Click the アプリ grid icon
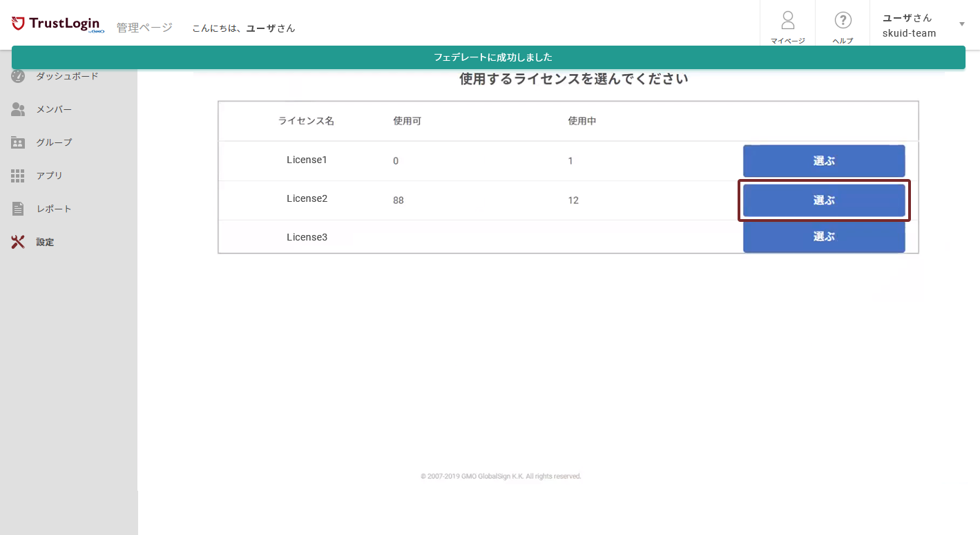This screenshot has width=980, height=535. [x=18, y=175]
